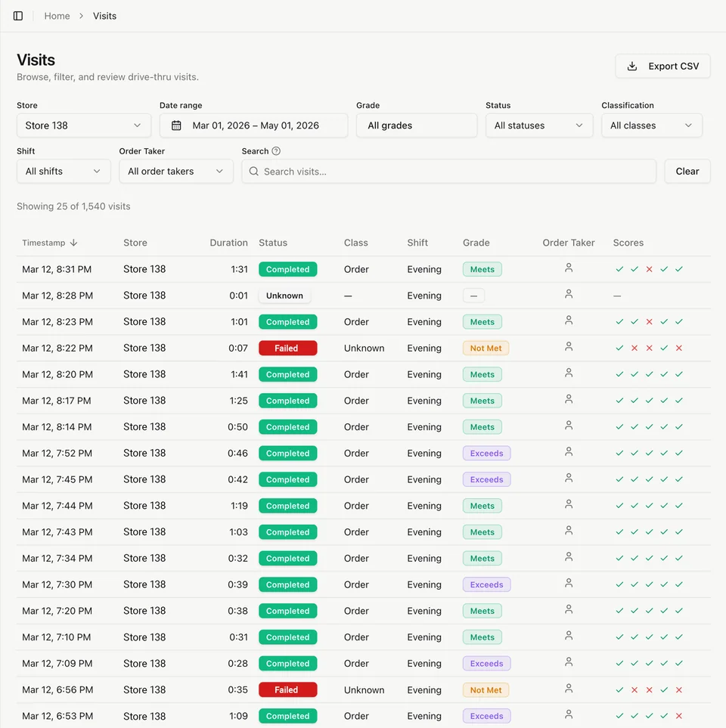
Task: Open the Date range picker
Action: [x=253, y=125]
